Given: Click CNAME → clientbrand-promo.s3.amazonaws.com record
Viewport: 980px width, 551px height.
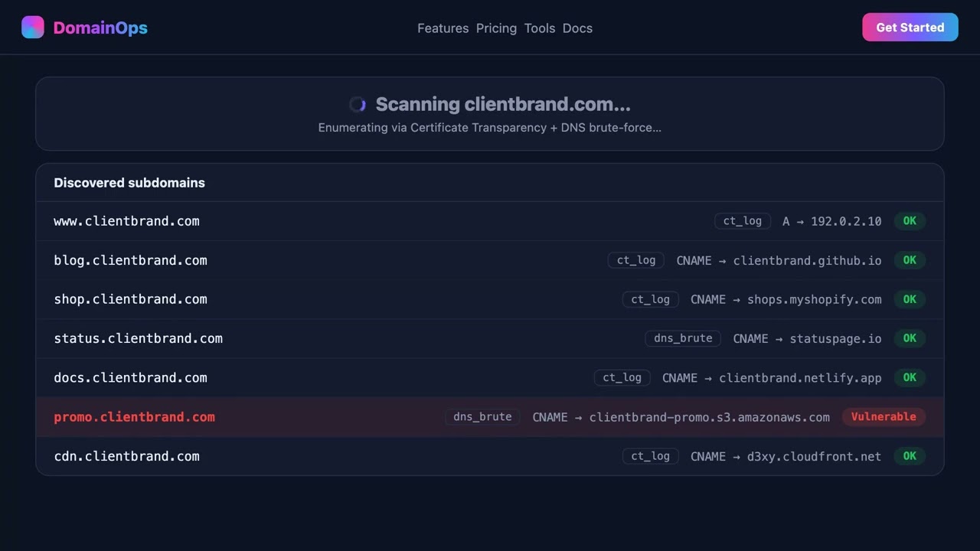Looking at the screenshot, I should pos(681,417).
